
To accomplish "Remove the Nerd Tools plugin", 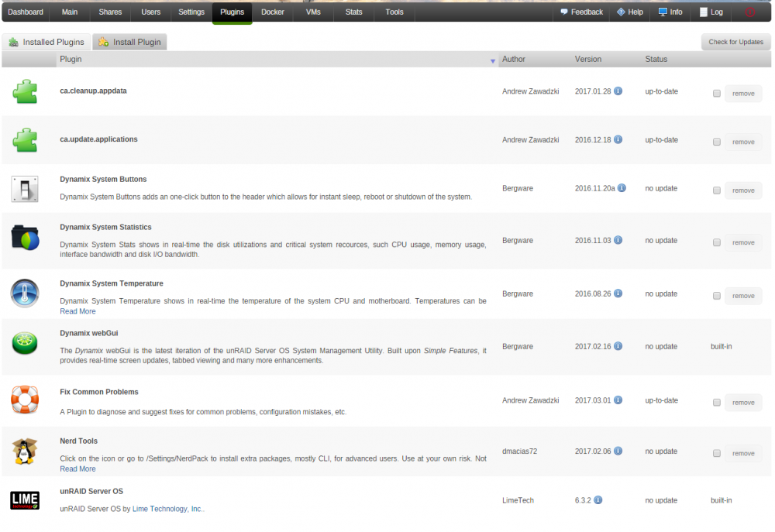I will pyautogui.click(x=743, y=453).
